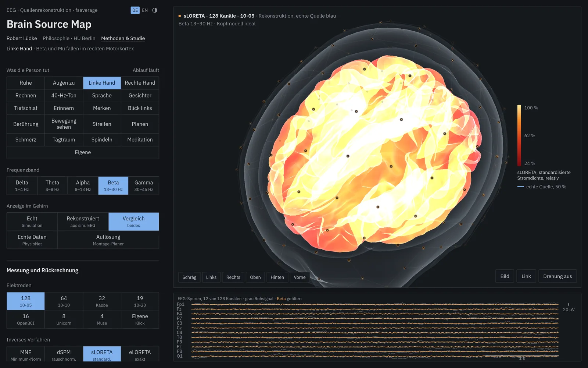The image size is (588, 368).
Task: Select the 4 Muse electrode layout
Action: (x=102, y=319)
